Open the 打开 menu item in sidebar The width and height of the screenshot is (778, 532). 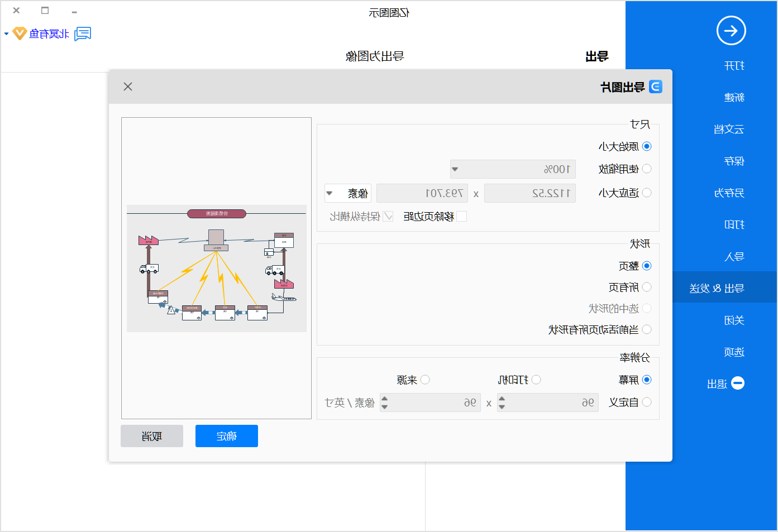click(734, 66)
